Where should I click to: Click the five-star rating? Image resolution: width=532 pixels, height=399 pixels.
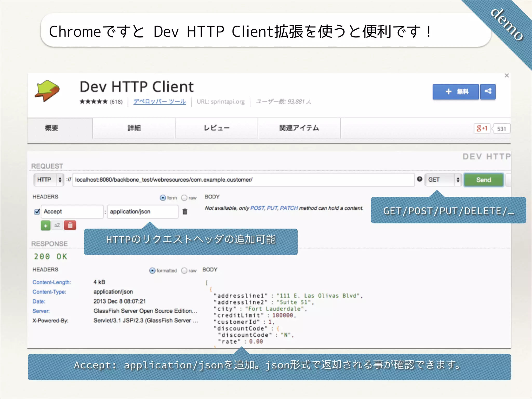(94, 102)
